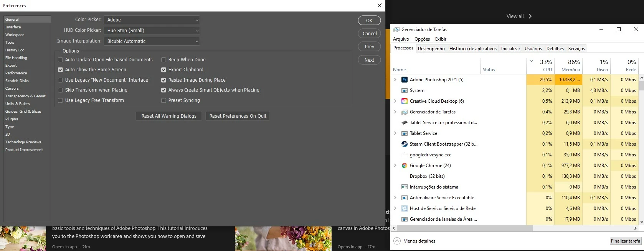This screenshot has height=251, width=644.
Task: Click the Google Chrome process icon
Action: pyautogui.click(x=404, y=166)
